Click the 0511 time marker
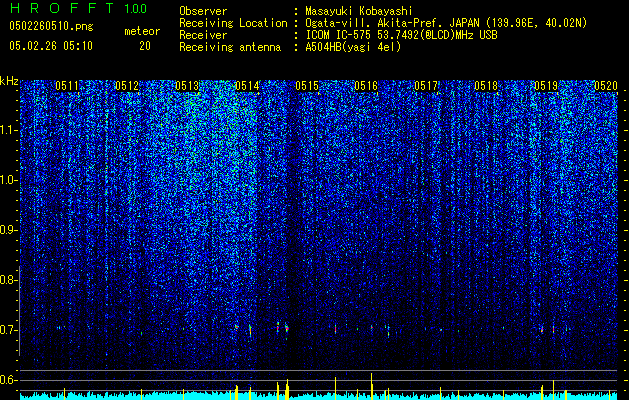Viewport: 629px width, 400px height. [x=67, y=86]
